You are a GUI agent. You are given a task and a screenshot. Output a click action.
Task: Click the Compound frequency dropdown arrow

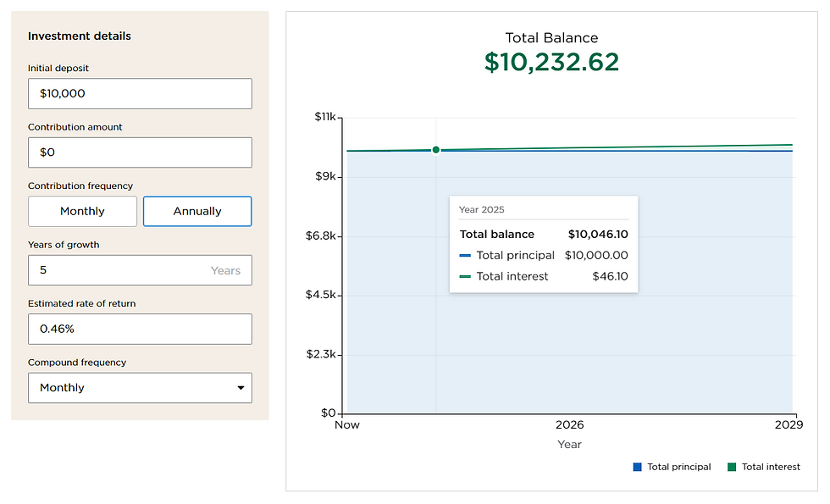[241, 388]
